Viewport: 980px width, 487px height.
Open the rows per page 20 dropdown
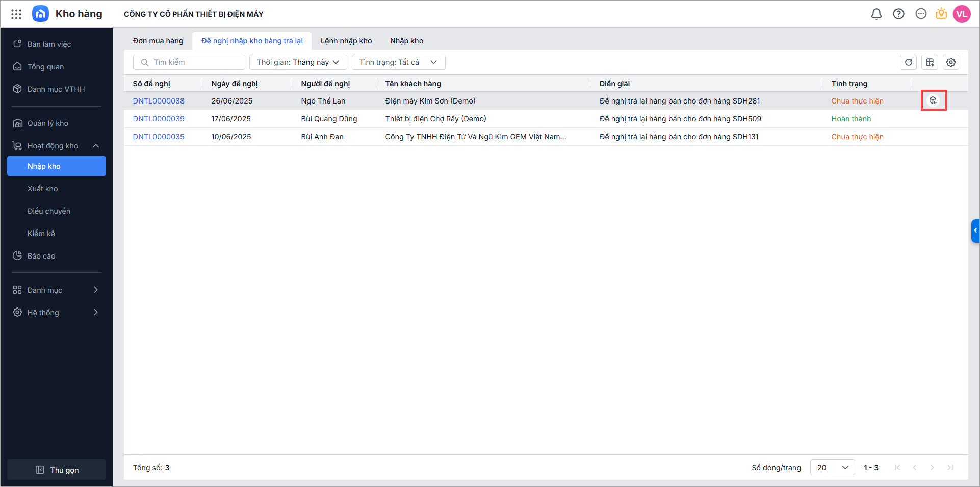(832, 468)
